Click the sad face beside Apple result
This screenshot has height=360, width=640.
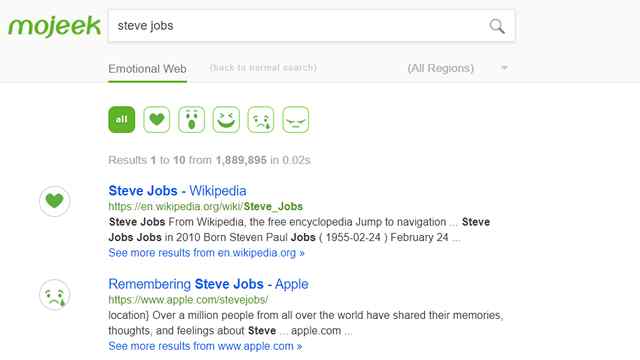(x=55, y=295)
